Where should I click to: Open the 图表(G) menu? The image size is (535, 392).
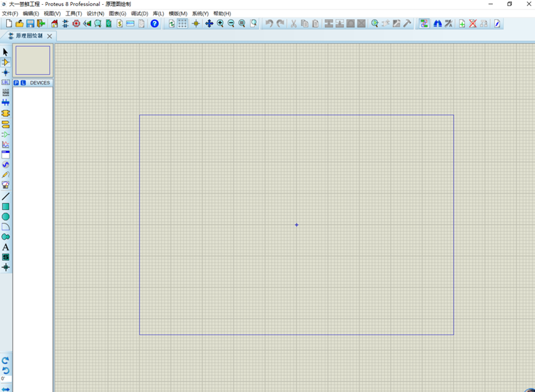118,14
